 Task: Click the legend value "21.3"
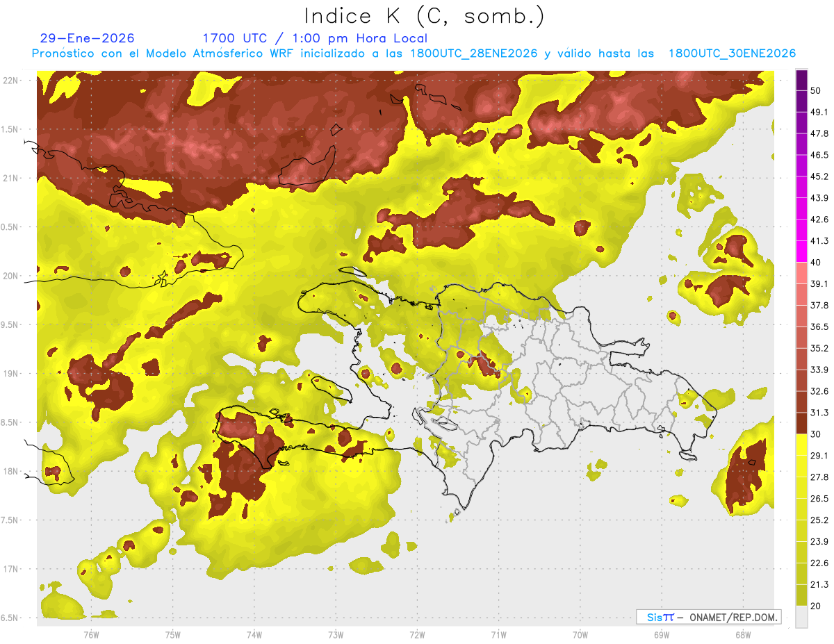819,585
